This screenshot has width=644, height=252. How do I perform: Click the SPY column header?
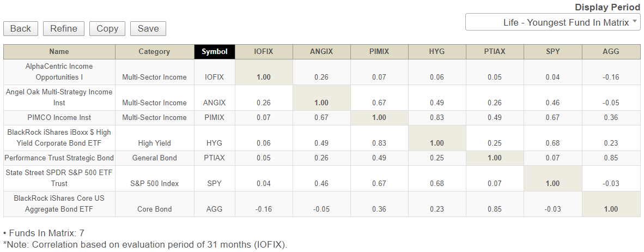click(552, 52)
